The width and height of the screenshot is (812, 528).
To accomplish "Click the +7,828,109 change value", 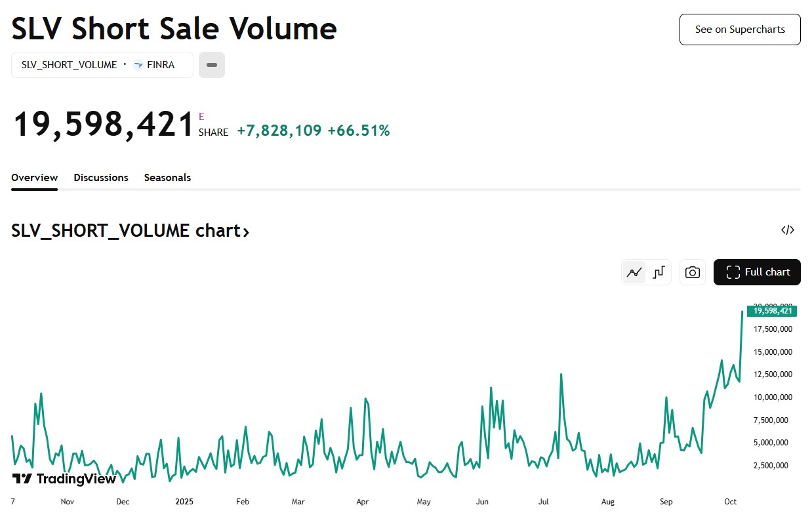I will pyautogui.click(x=279, y=131).
